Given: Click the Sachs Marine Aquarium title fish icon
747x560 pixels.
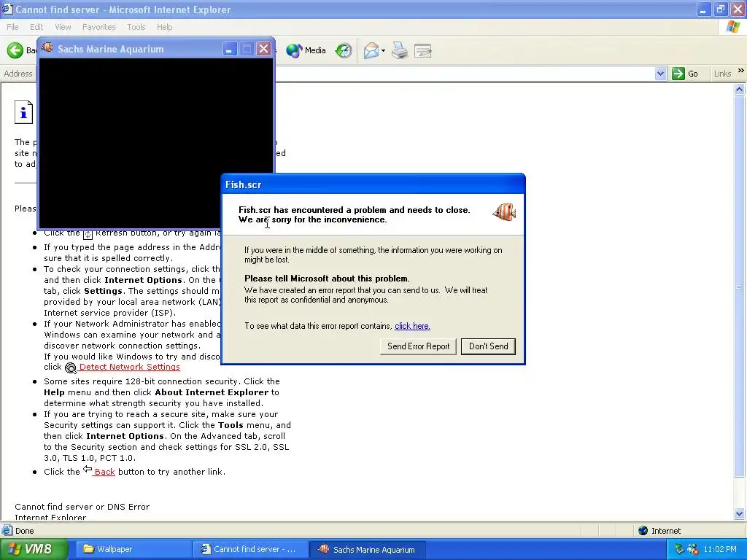Looking at the screenshot, I should [47, 48].
